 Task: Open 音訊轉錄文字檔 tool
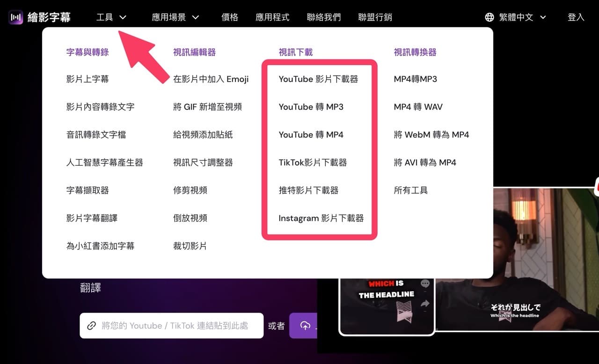(x=96, y=135)
